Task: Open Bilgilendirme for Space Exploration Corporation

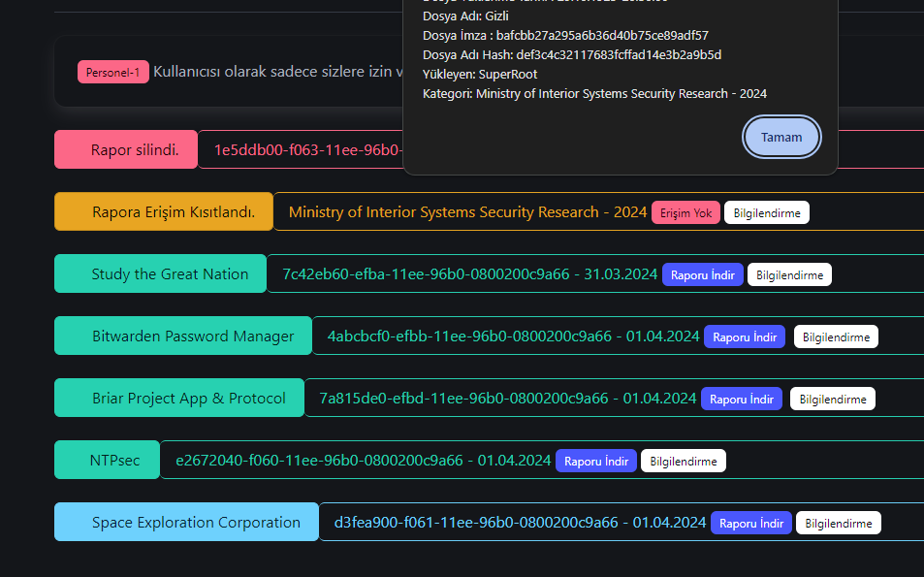Action: pyautogui.click(x=839, y=523)
